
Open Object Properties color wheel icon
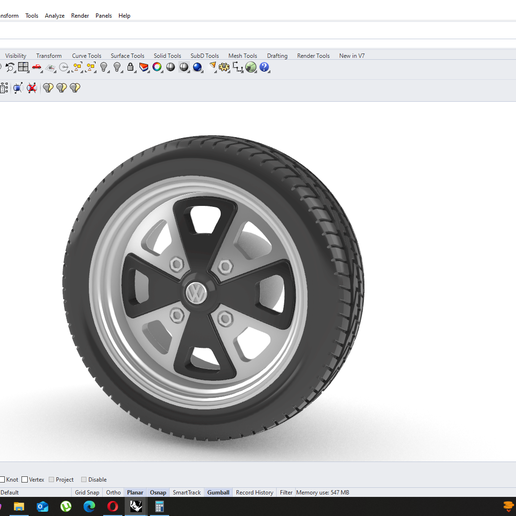[x=157, y=67]
